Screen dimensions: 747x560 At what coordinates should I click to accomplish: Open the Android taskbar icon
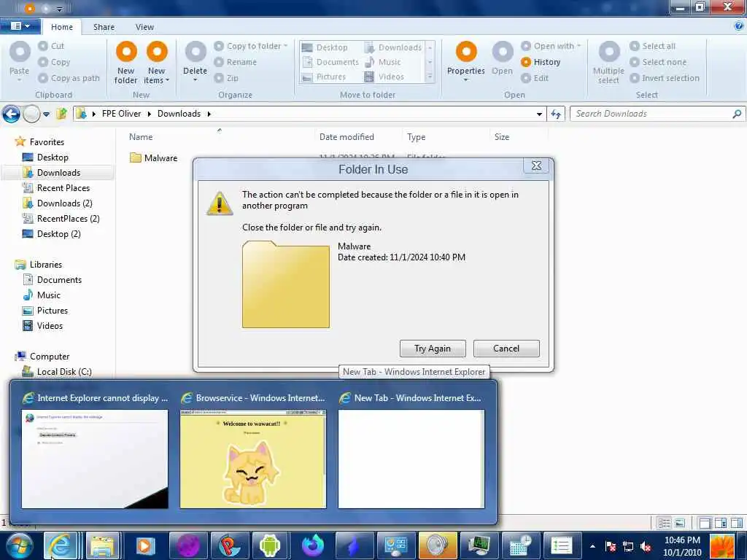coord(270,545)
